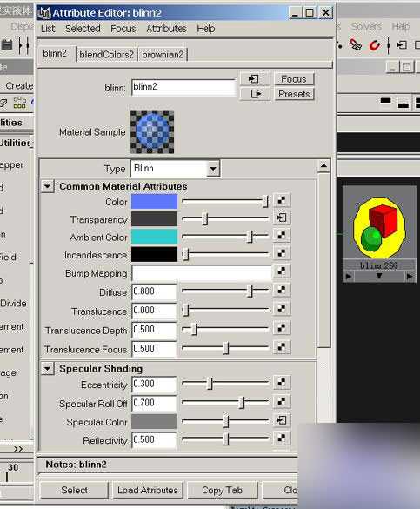Click the empty Bump Mapping field
Viewport: 420px width, 509px height.
point(202,272)
